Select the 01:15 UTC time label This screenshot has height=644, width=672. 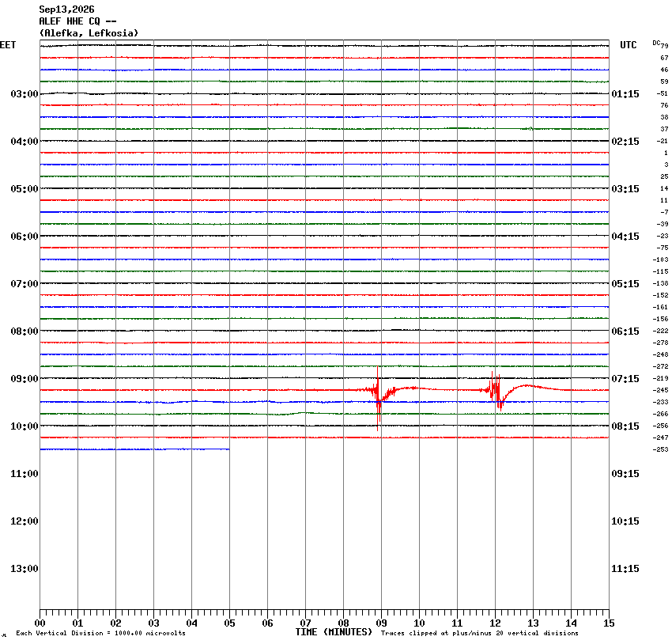point(625,94)
